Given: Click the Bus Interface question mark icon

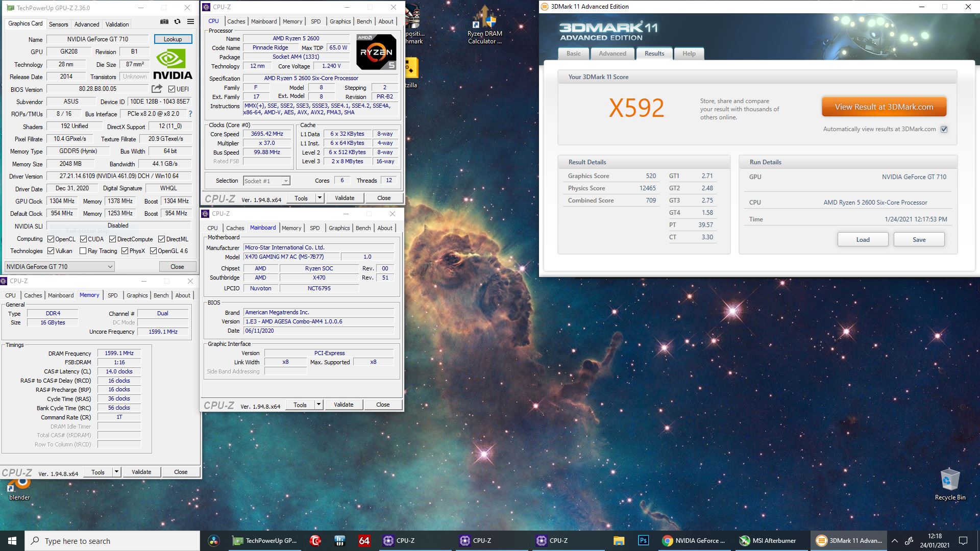Looking at the screenshot, I should pyautogui.click(x=190, y=114).
